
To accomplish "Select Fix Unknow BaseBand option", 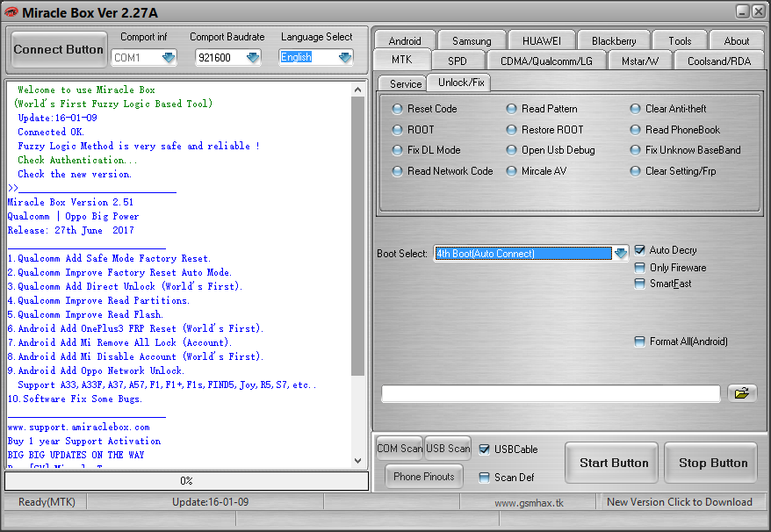I will [x=686, y=150].
